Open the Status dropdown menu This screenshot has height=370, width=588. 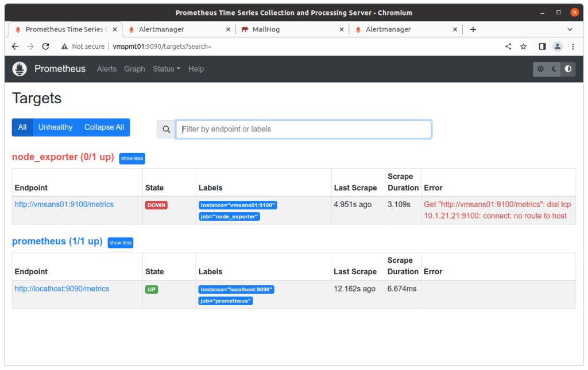pyautogui.click(x=167, y=69)
